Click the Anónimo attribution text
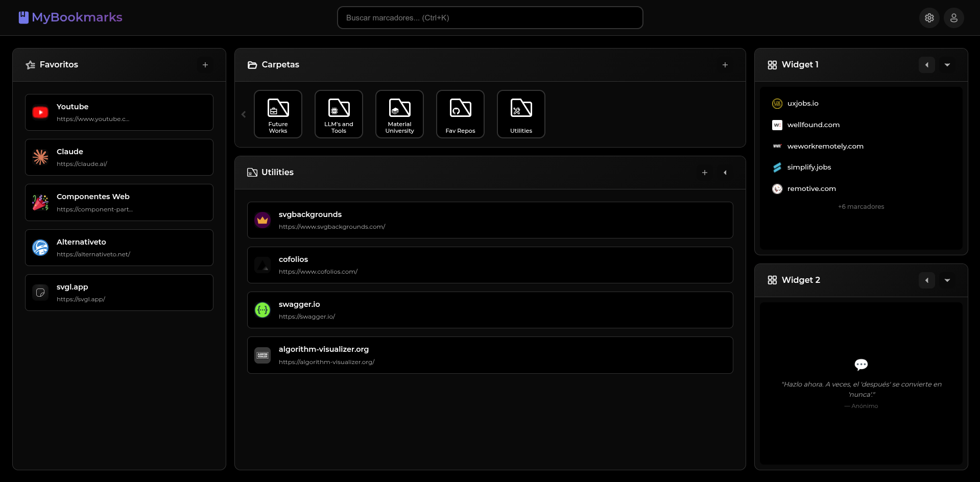The image size is (980, 482). pyautogui.click(x=861, y=406)
